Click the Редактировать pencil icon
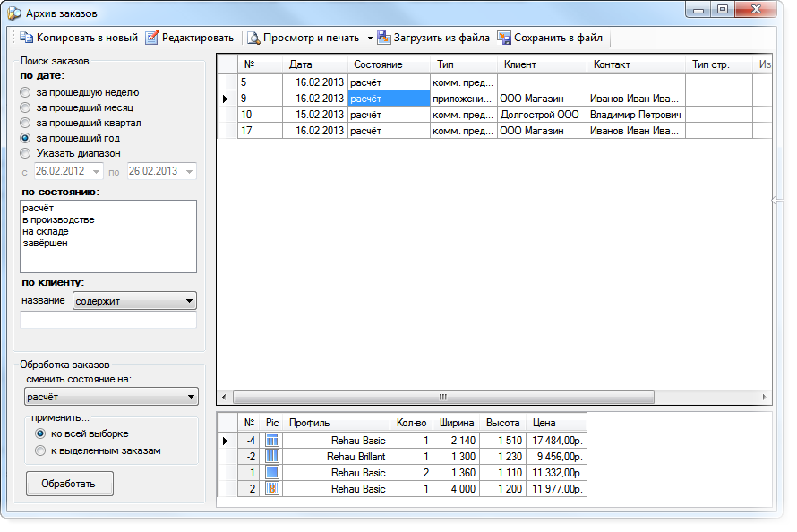 tap(151, 38)
